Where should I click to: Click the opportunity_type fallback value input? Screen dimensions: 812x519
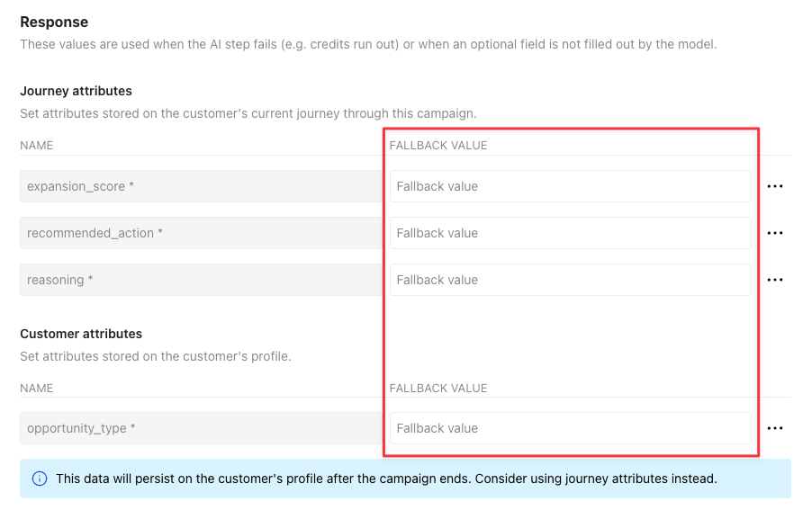570,428
